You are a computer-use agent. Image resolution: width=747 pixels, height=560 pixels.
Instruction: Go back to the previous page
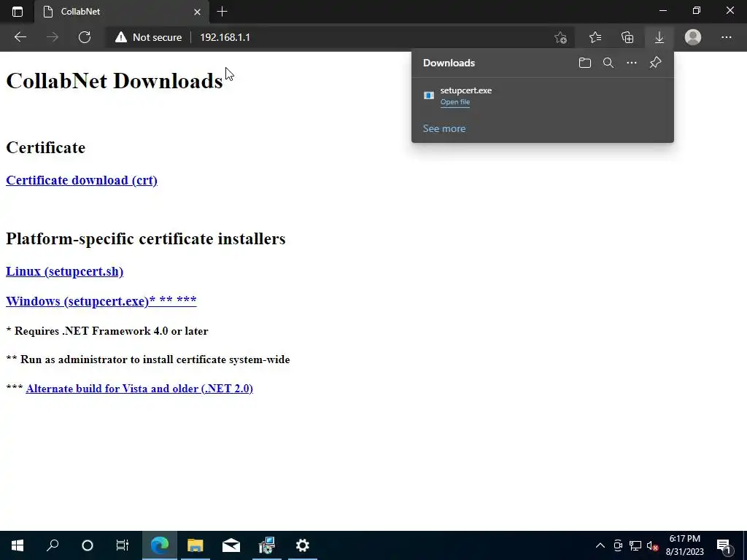pyautogui.click(x=20, y=37)
